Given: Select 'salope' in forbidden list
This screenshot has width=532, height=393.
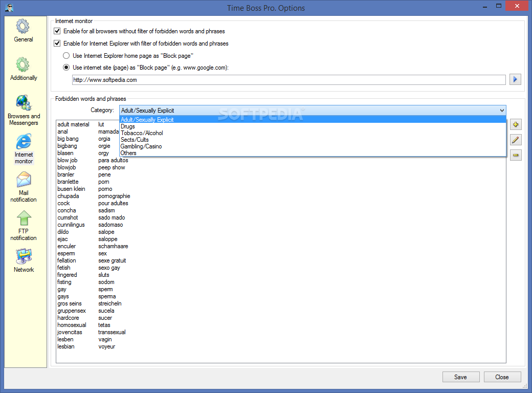Looking at the screenshot, I should pos(106,232).
